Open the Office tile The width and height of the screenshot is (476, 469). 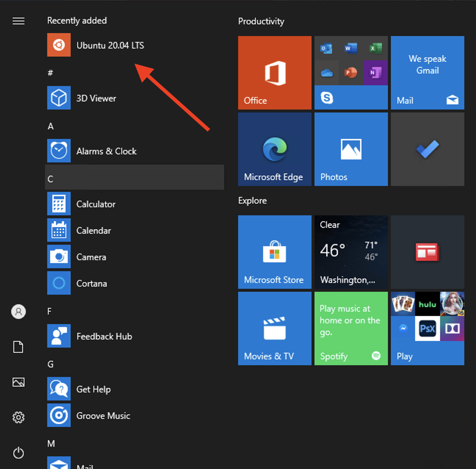(275, 73)
